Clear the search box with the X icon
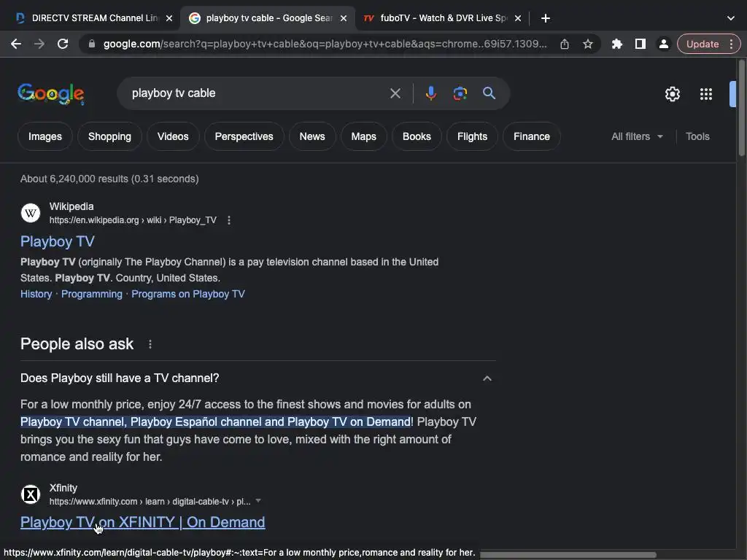The image size is (747, 560). tap(395, 93)
